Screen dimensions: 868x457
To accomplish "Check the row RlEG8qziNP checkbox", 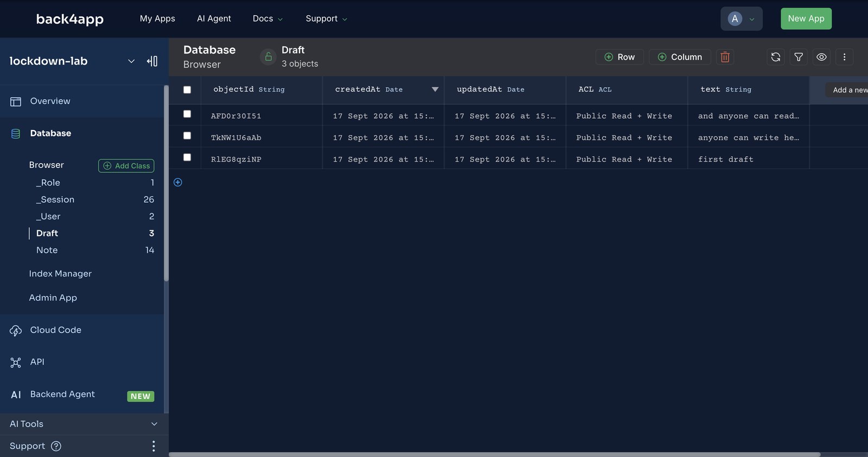I will pos(187,157).
